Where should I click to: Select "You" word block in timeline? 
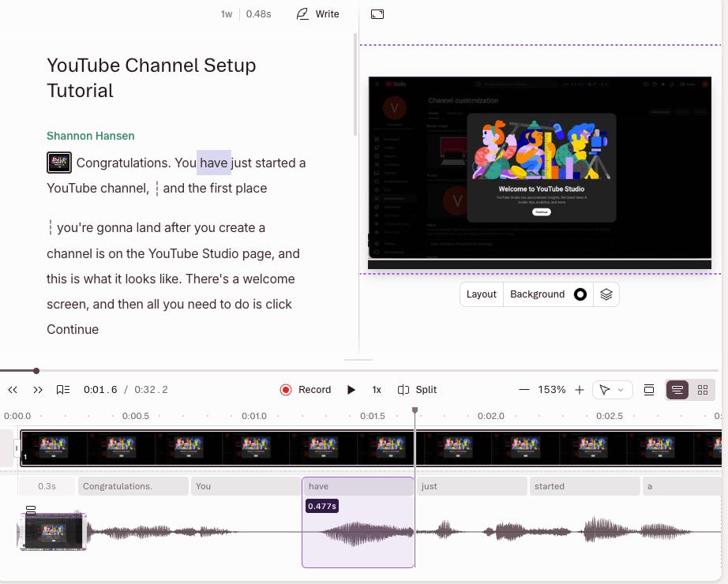pyautogui.click(x=246, y=486)
